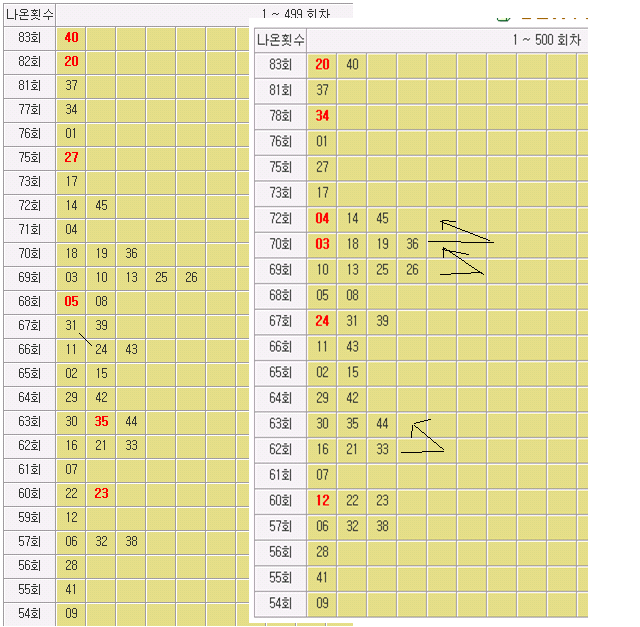The height and width of the screenshot is (627, 640).
Task: Select the red number 12 in the 60회 row
Action: coord(322,500)
